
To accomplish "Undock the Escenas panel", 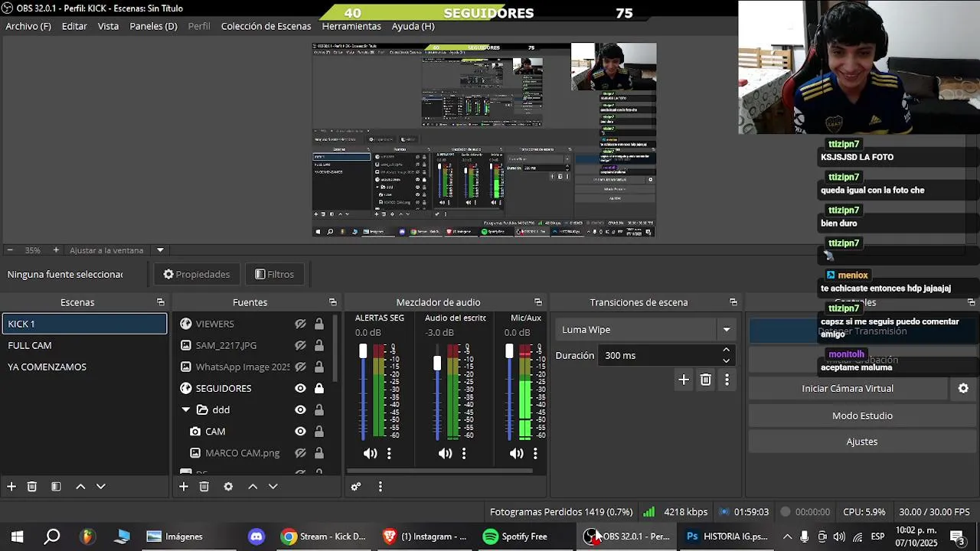I will [x=161, y=302].
